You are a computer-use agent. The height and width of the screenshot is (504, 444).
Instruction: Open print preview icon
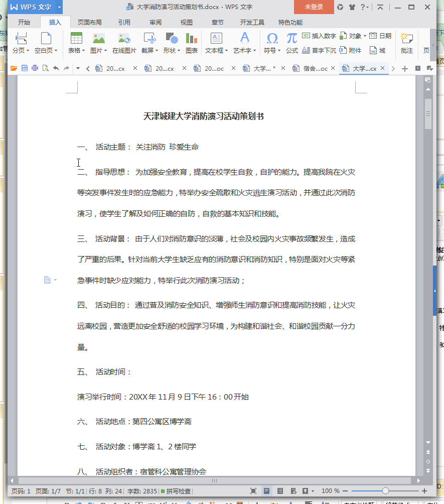(46, 68)
